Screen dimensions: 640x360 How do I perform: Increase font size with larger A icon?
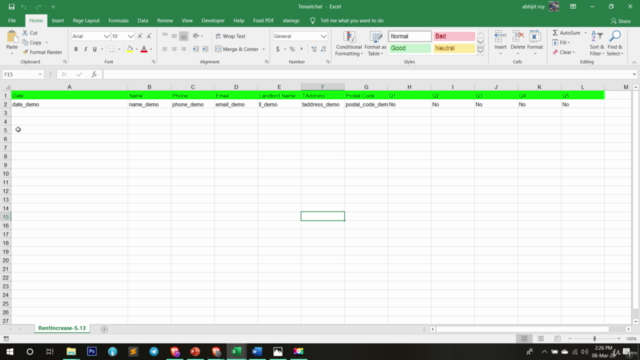coord(140,36)
